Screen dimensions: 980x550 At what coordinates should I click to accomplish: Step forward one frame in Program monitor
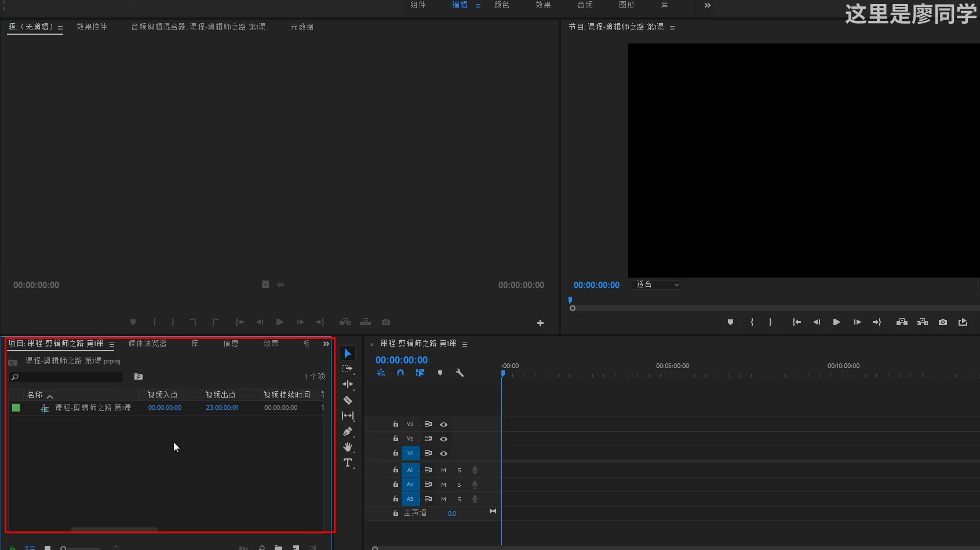857,322
